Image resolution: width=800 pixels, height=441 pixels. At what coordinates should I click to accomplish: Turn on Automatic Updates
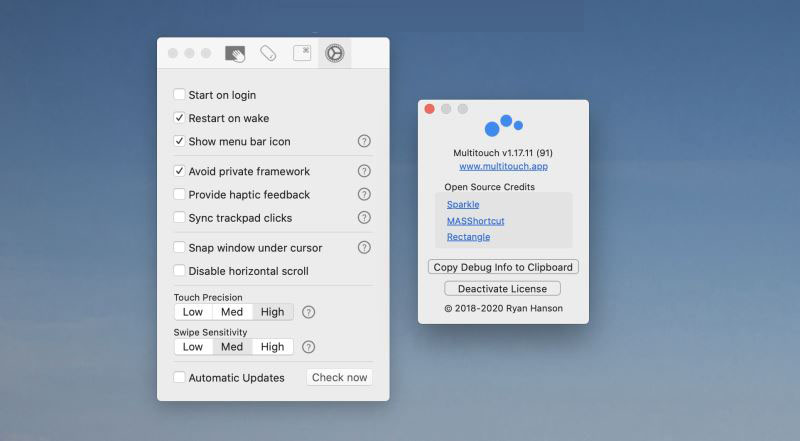click(179, 377)
